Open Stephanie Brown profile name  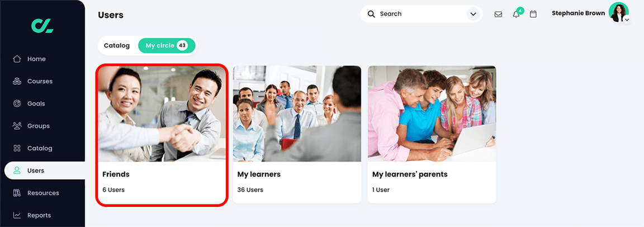[578, 13]
